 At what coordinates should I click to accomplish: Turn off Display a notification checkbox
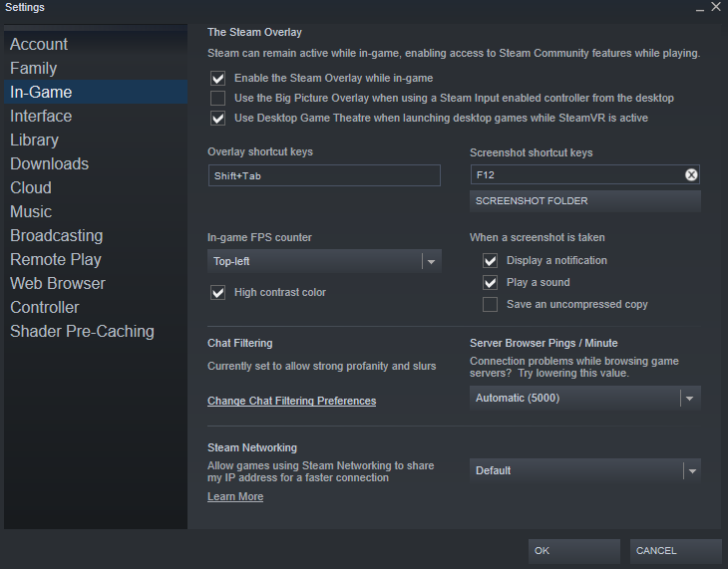coord(491,260)
